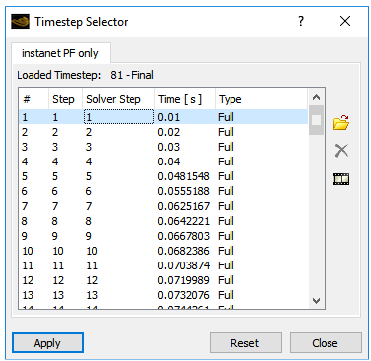Select timestep 3 at time 0.03
371x361 pixels.
point(163,147)
